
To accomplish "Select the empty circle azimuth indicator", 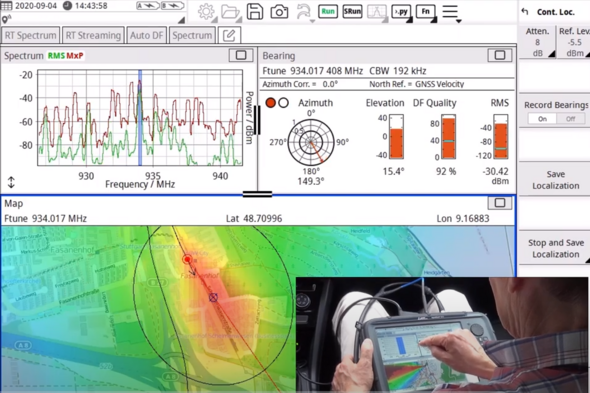I will tap(284, 102).
